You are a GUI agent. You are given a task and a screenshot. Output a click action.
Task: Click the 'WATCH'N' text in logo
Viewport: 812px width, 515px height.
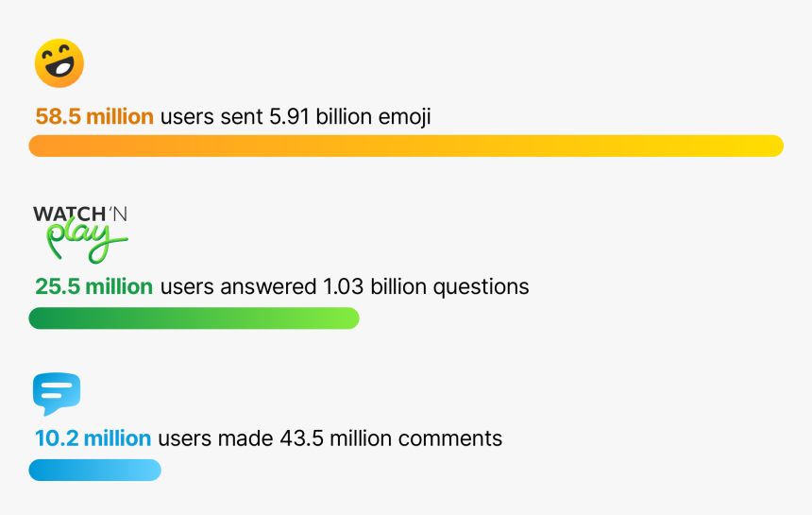tap(80, 214)
